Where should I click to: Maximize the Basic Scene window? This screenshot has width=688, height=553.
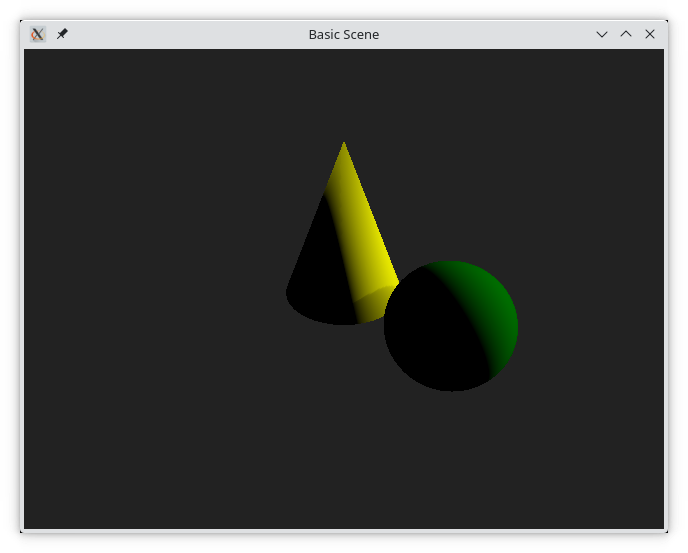point(626,34)
